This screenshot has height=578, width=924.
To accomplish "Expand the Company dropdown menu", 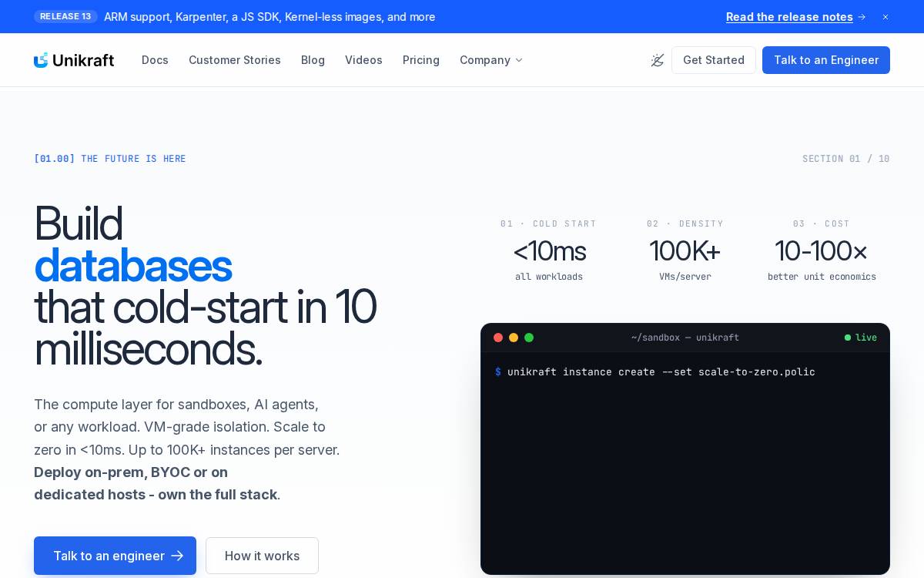I will [x=491, y=60].
